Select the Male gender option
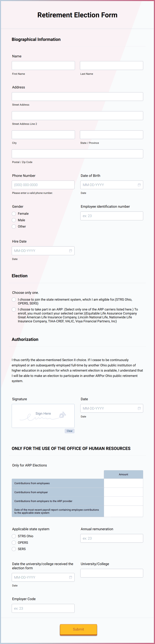155x644 pixels. 14,220
